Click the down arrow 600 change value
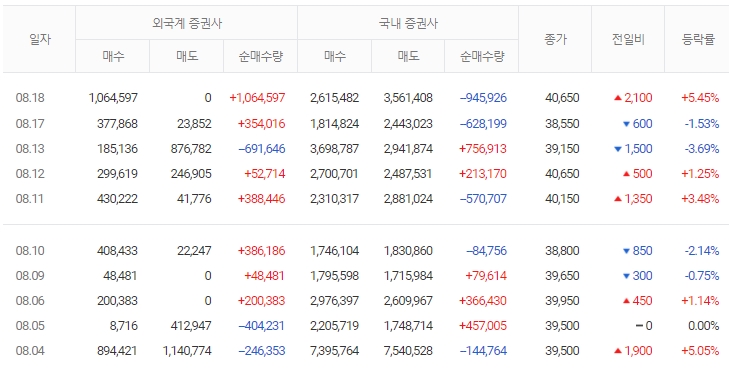Screen dimensions: 729x371 [637, 124]
